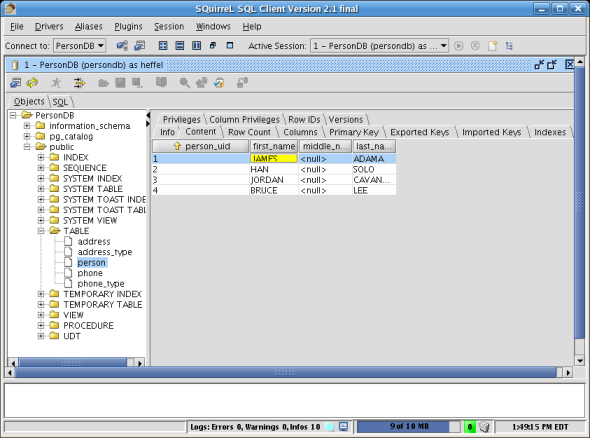Click the stop/cancel circled X icon
The height and width of the screenshot is (438, 590).
pyautogui.click(x=475, y=46)
